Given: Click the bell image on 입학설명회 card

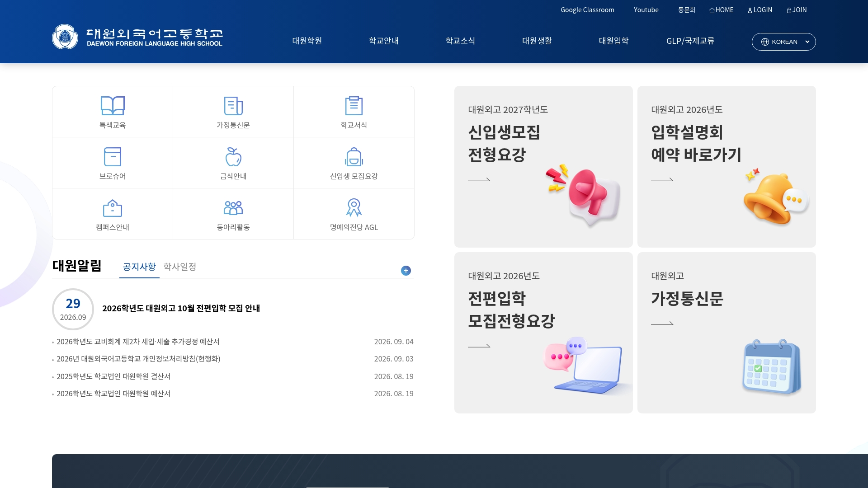Looking at the screenshot, I should 776,197.
